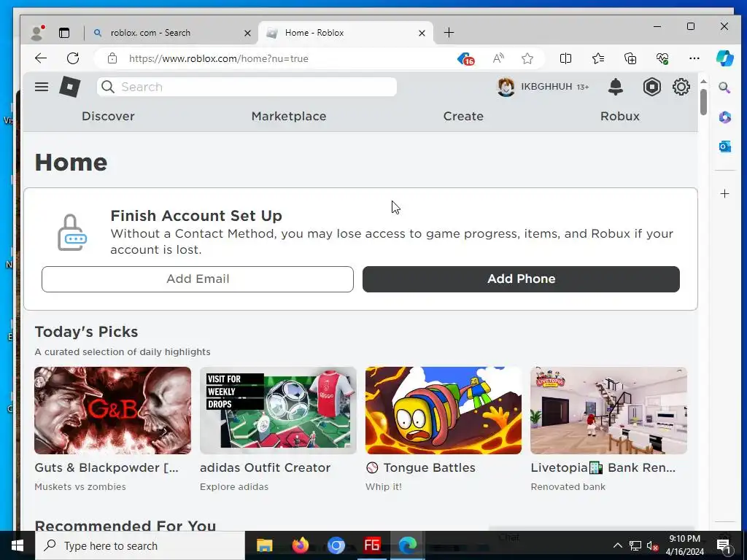Go back with the browser back arrow
747x560 pixels.
click(x=41, y=58)
